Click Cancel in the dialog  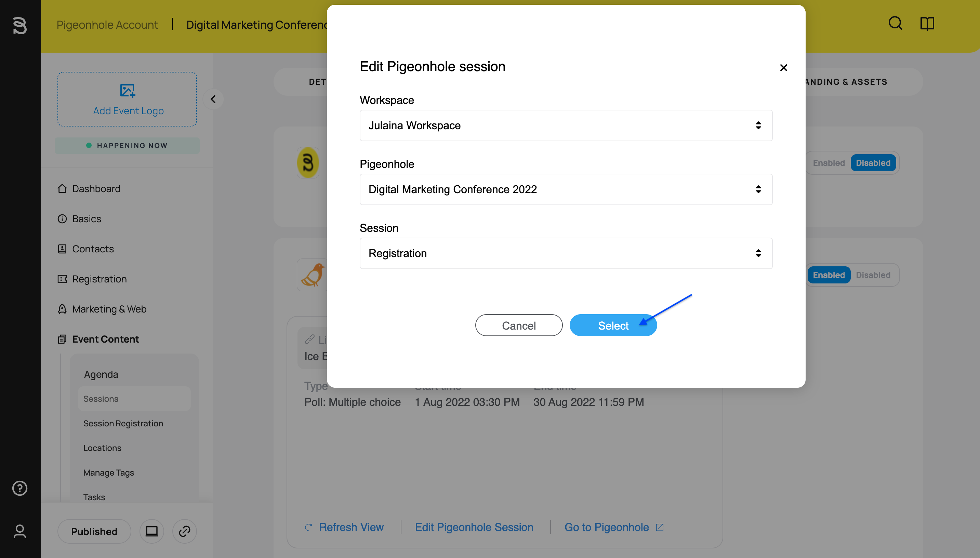(x=519, y=325)
